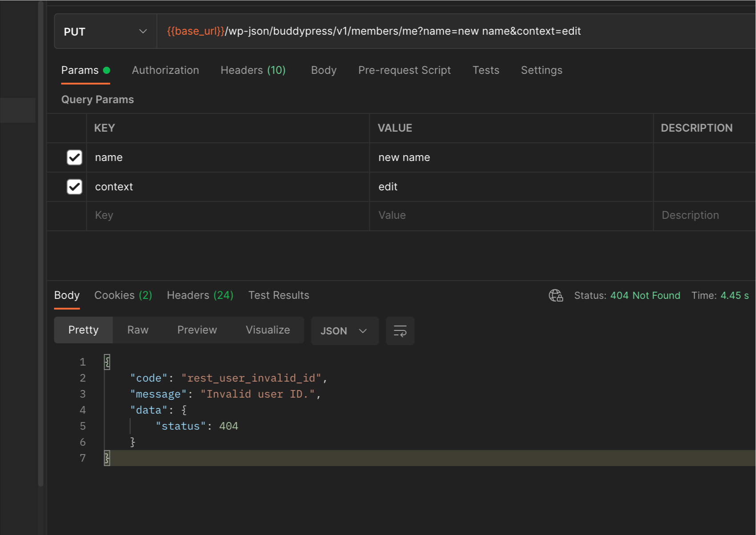Open the Authorization tab
Screen dimensions: 756x535
point(165,70)
